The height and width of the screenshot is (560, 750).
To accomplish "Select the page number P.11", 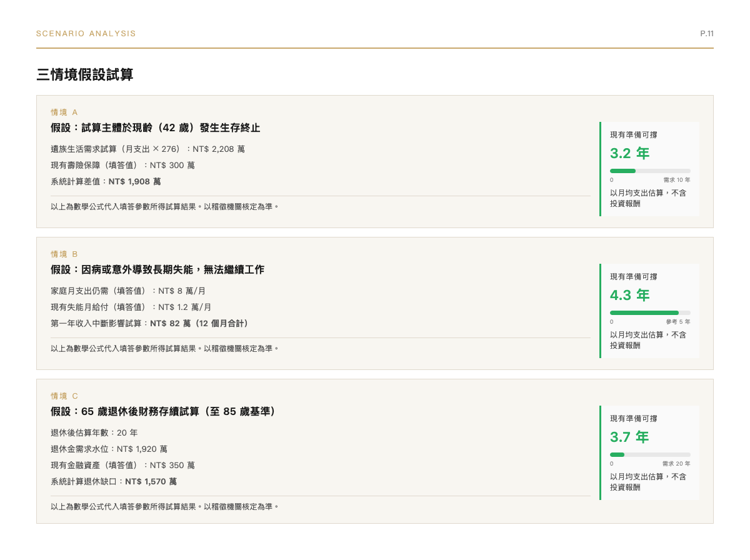I will tap(707, 34).
